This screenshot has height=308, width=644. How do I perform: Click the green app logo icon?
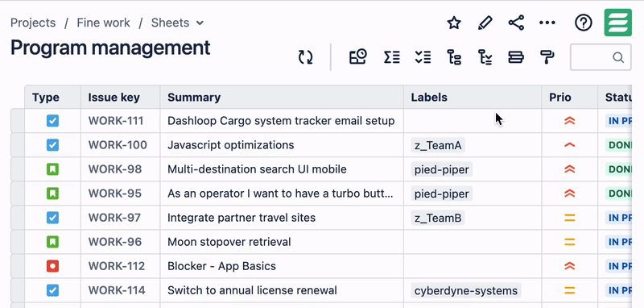[617, 23]
